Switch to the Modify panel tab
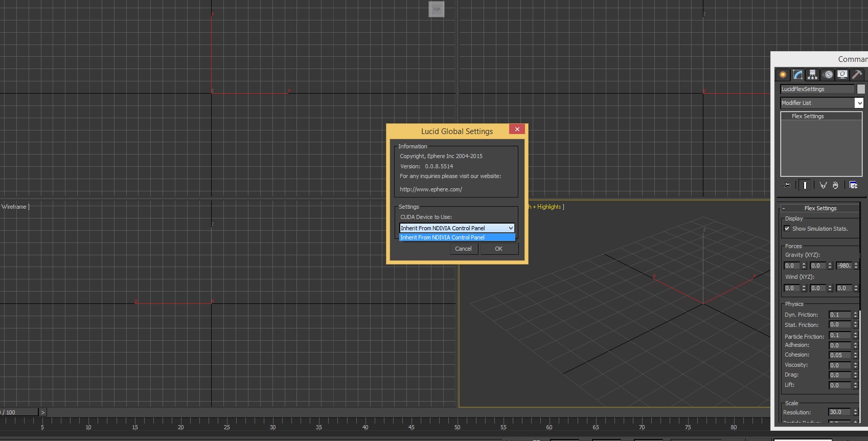The image size is (868, 441). [x=797, y=75]
